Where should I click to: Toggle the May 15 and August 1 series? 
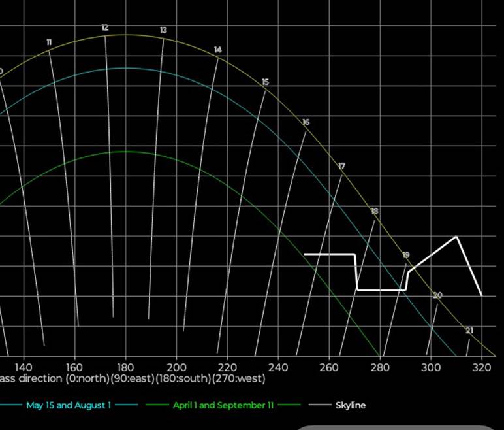[69, 405]
